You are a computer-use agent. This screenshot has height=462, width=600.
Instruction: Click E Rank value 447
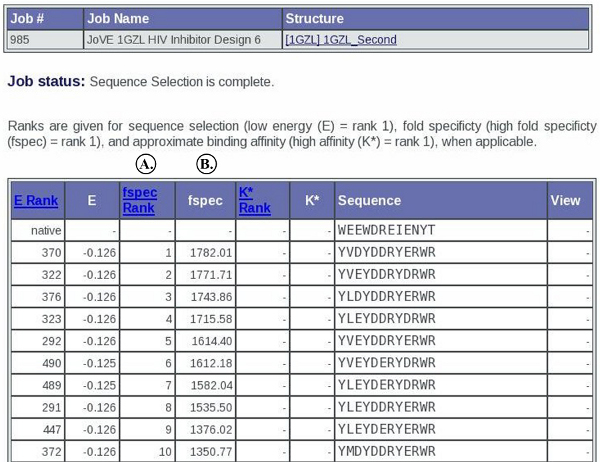52,429
